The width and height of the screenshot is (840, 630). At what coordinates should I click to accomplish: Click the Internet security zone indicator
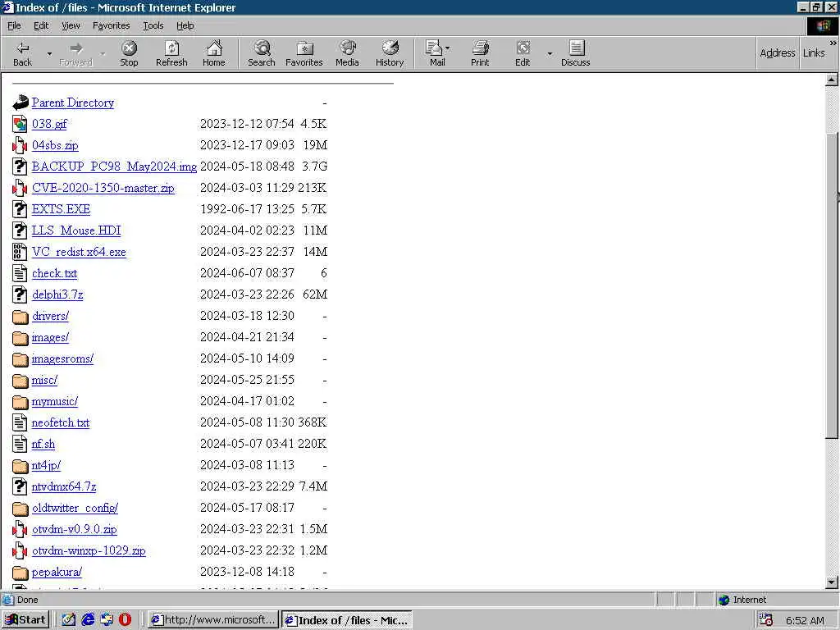point(742,600)
